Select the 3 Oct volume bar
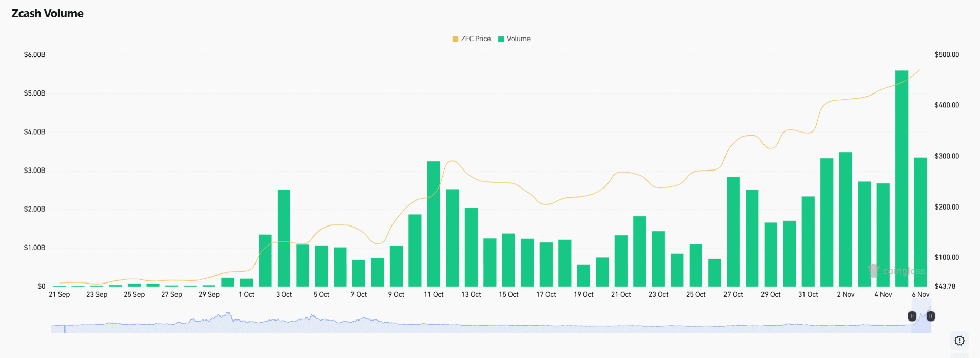 point(284,238)
